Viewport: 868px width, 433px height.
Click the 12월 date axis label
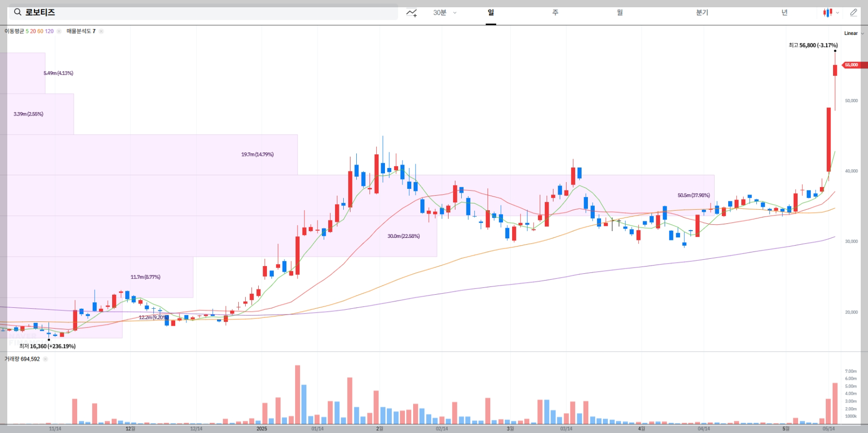point(130,429)
